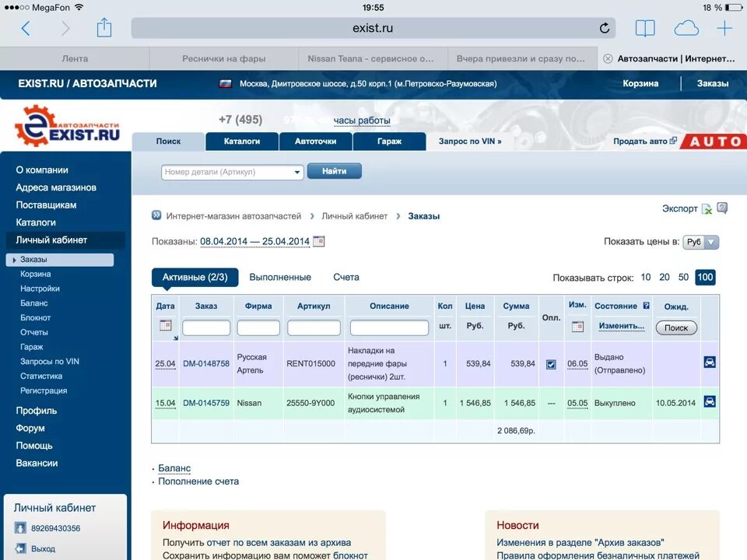The width and height of the screenshot is (747, 560).
Task: Click the Баланс link below table
Action: [x=174, y=468]
